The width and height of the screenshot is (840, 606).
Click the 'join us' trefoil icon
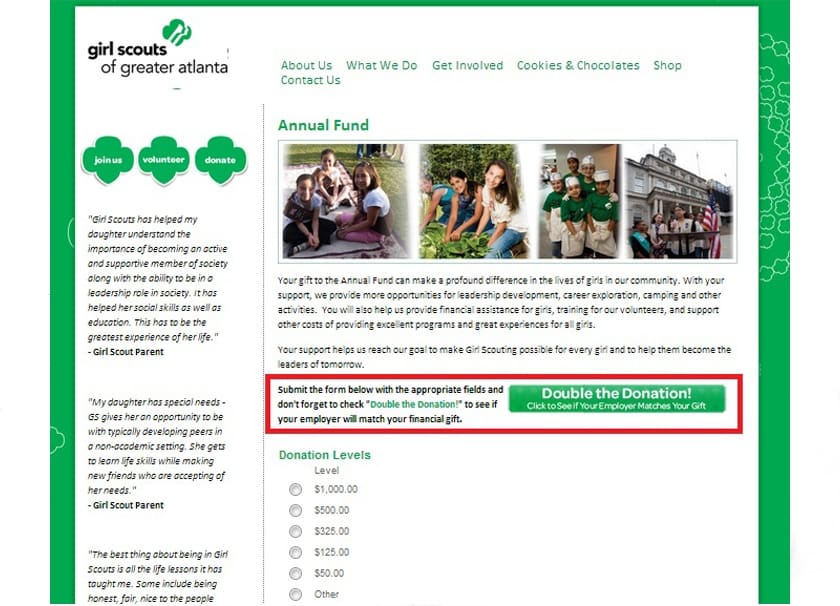coord(108,160)
